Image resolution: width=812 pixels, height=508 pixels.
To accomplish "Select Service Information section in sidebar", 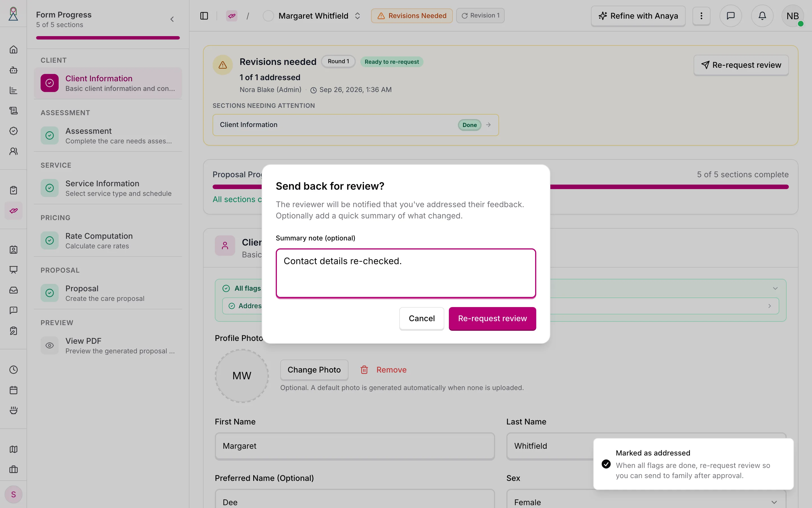I will point(108,188).
